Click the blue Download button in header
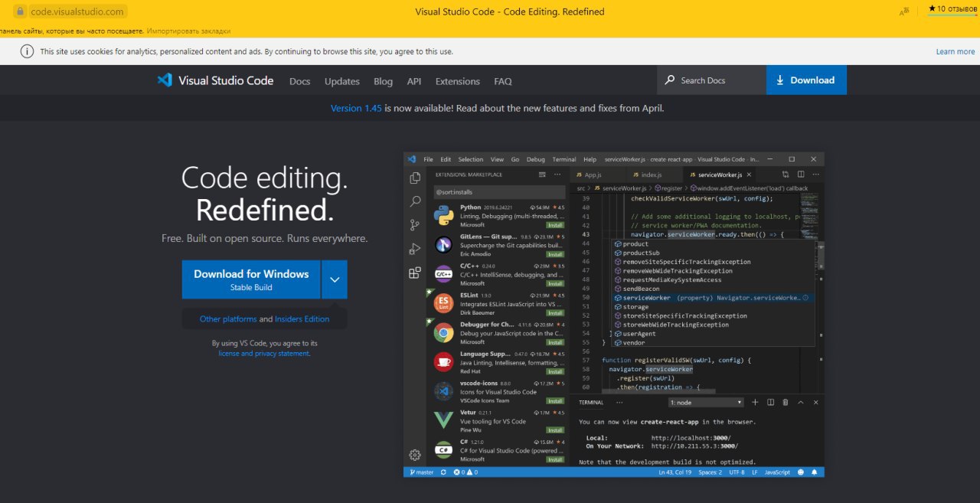Image resolution: width=980 pixels, height=503 pixels. (x=806, y=80)
